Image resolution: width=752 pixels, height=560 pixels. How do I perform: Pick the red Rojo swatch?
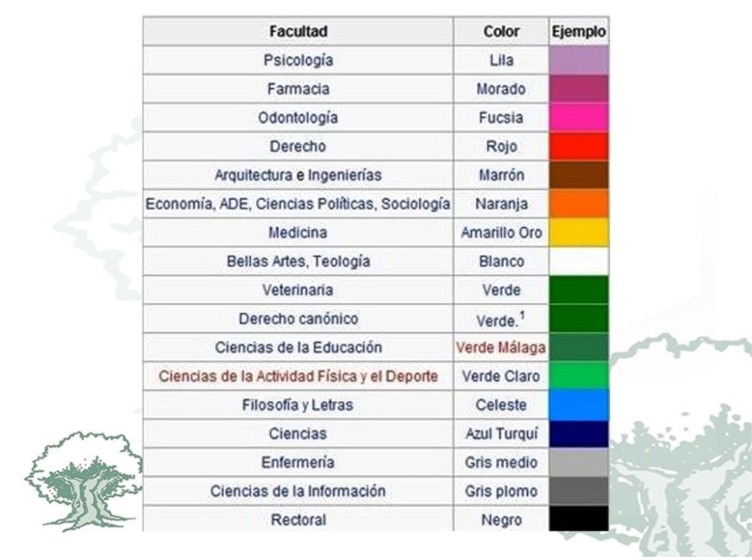click(578, 146)
